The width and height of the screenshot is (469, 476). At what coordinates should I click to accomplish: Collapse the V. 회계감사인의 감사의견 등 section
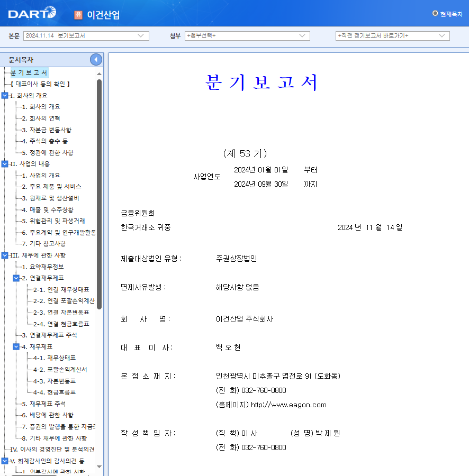click(5, 461)
